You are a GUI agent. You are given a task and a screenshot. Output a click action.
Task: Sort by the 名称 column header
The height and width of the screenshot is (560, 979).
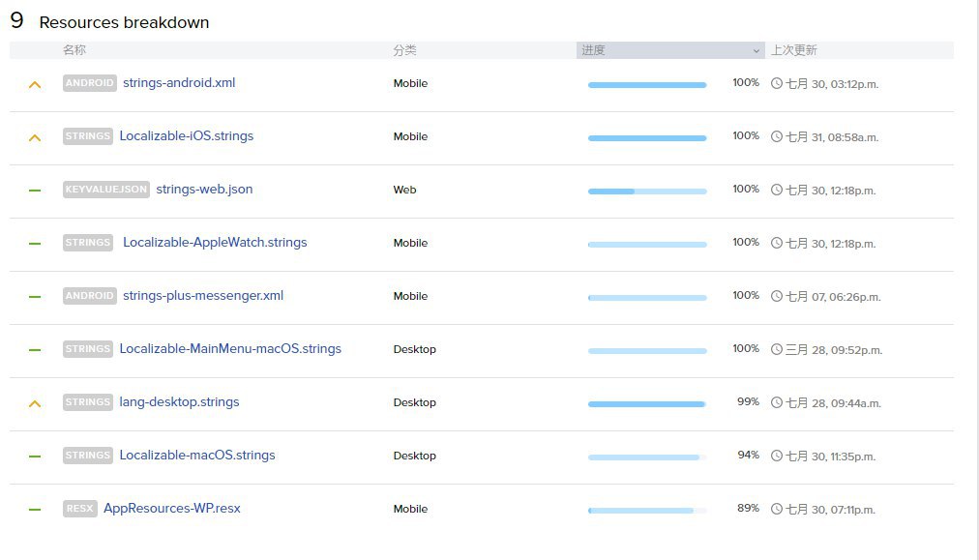click(x=74, y=50)
